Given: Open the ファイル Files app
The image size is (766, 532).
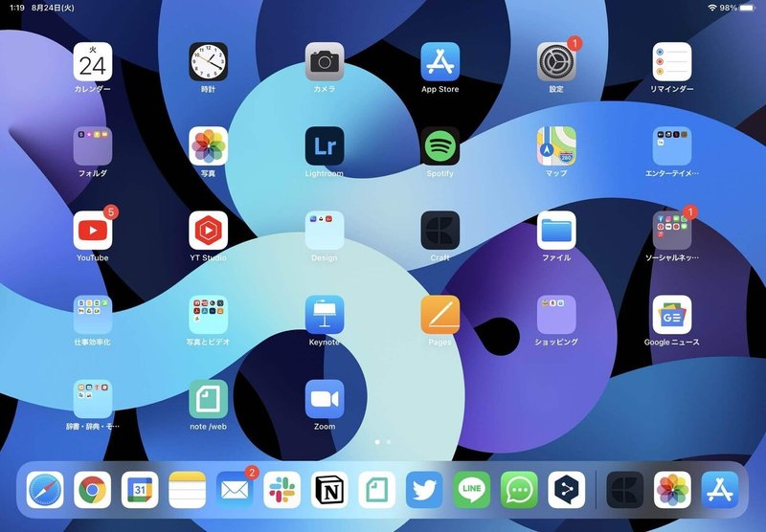Looking at the screenshot, I should (x=556, y=231).
